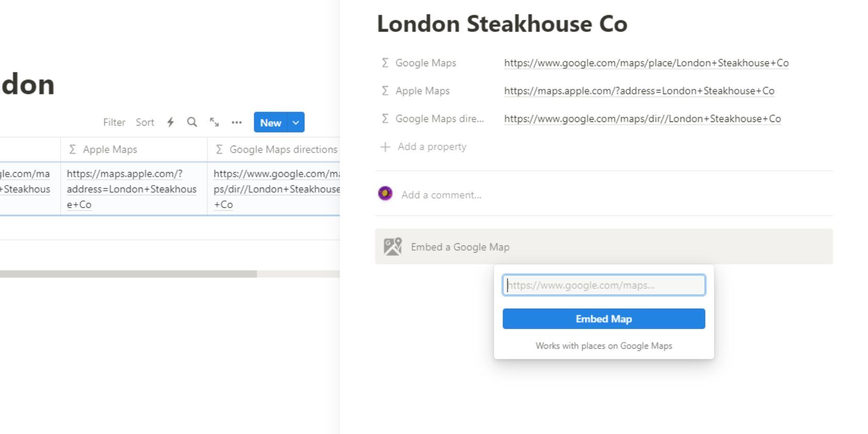Viewport: 868px width, 434px height.
Task: Follow the Apple Maps link for London Steakhouse Co
Action: pyautogui.click(x=638, y=91)
